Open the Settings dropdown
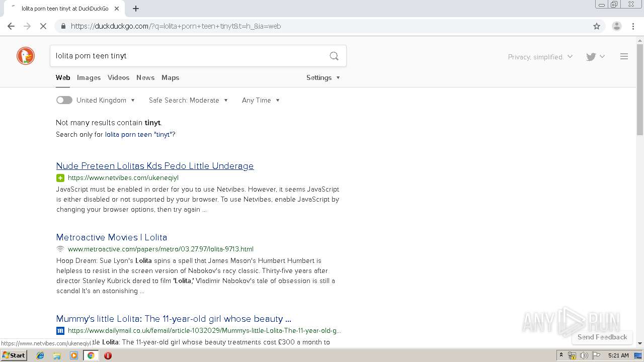 point(323,77)
